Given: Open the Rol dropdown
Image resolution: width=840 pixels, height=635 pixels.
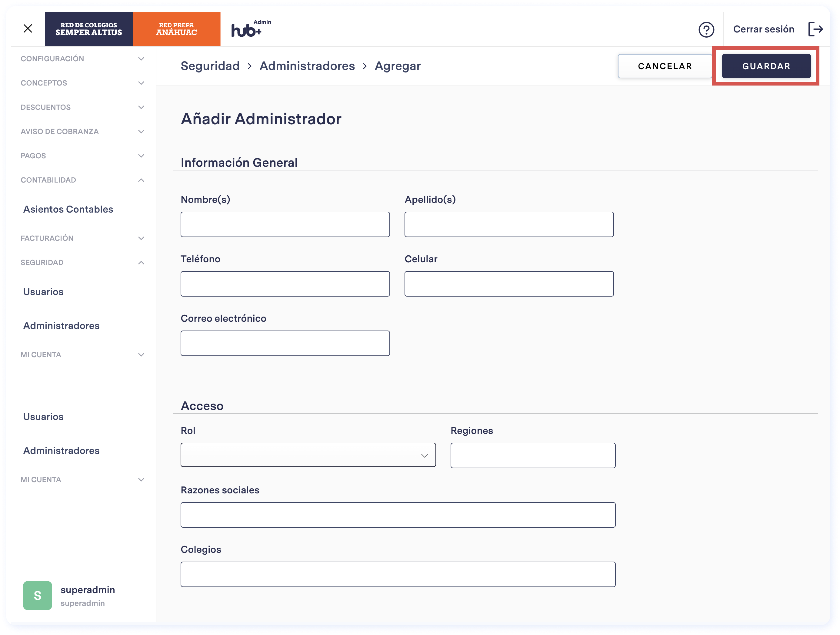Looking at the screenshot, I should [308, 455].
